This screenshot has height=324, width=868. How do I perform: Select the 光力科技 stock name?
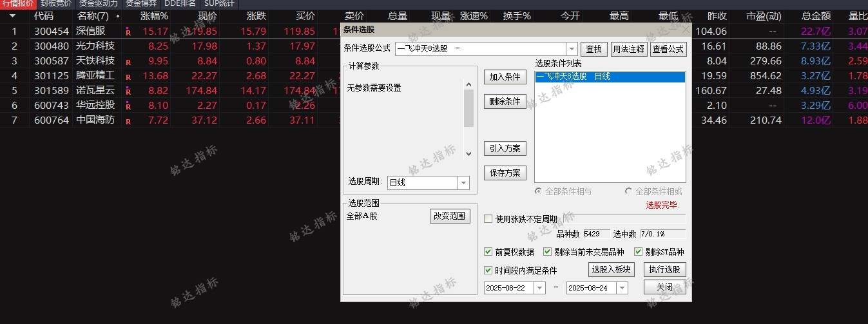[x=96, y=46]
